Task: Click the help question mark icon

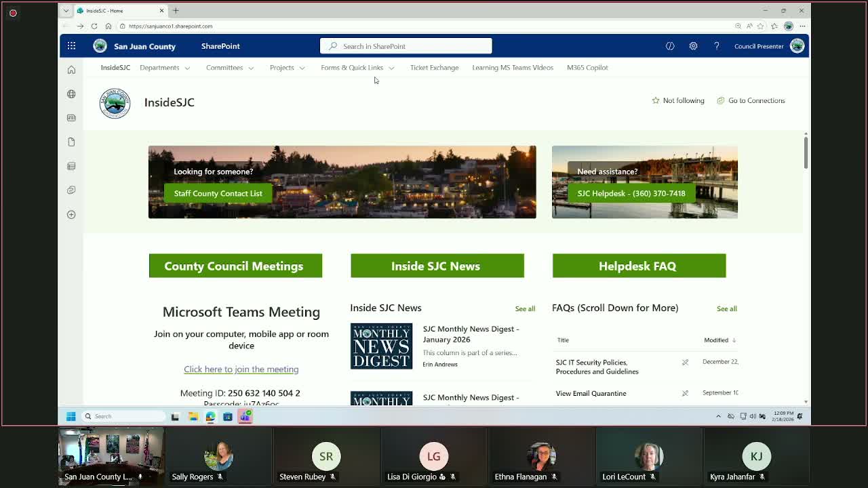Action: (716, 46)
